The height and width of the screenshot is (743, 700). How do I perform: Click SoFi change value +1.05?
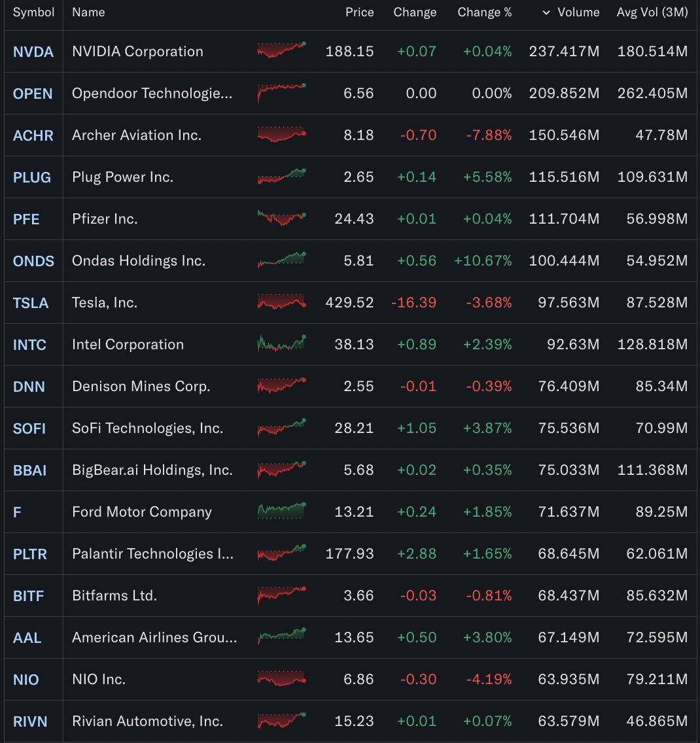pos(417,428)
